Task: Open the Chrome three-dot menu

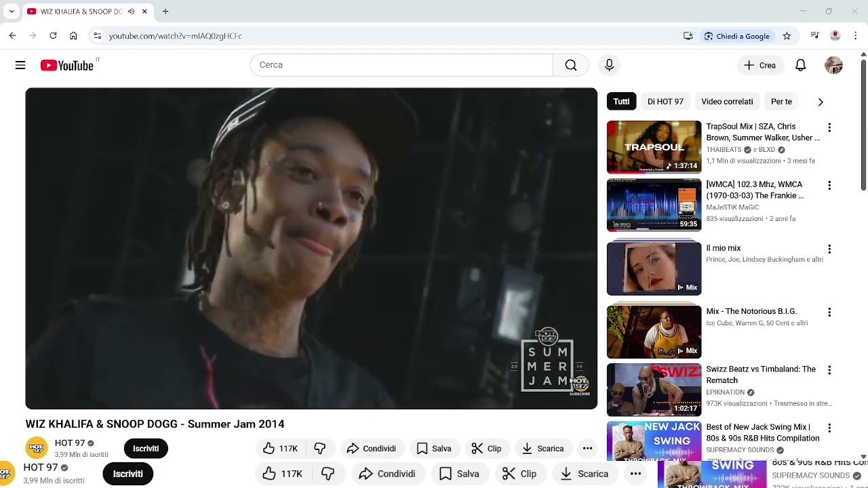Action: click(856, 36)
